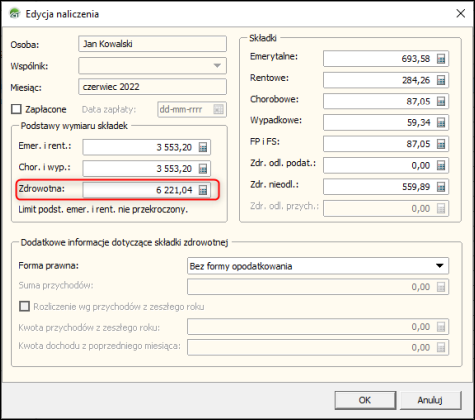Open calculator icon in Rentowe field

pos(441,80)
